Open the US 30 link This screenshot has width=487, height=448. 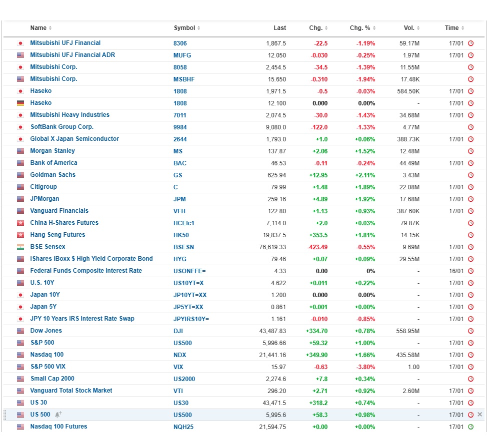(38, 403)
